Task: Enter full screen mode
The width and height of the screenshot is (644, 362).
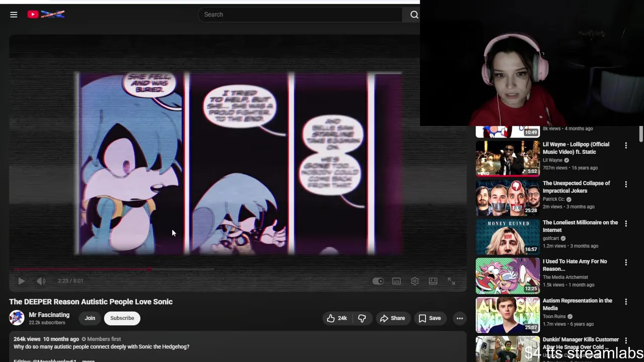Action: [451, 281]
